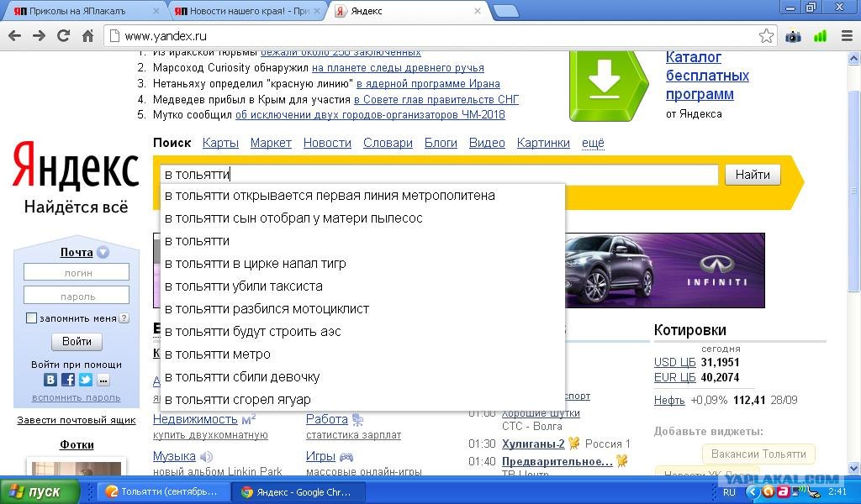Open the Карты service link
Viewport: 861px width, 504px height.
[x=220, y=143]
